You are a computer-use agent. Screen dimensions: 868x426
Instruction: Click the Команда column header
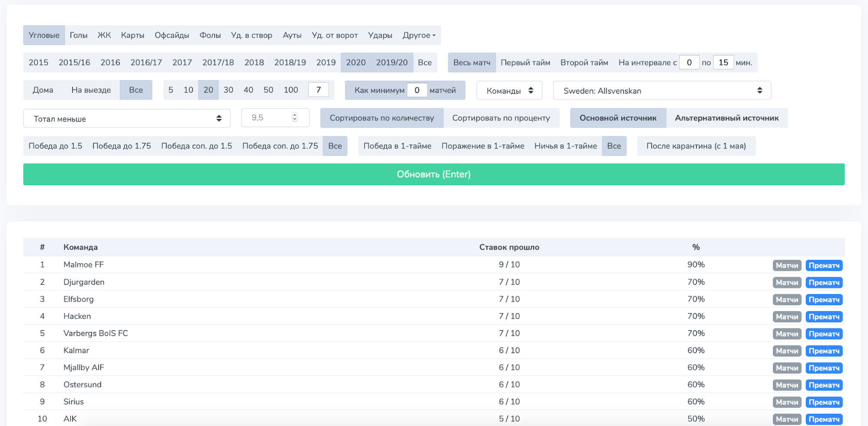80,247
